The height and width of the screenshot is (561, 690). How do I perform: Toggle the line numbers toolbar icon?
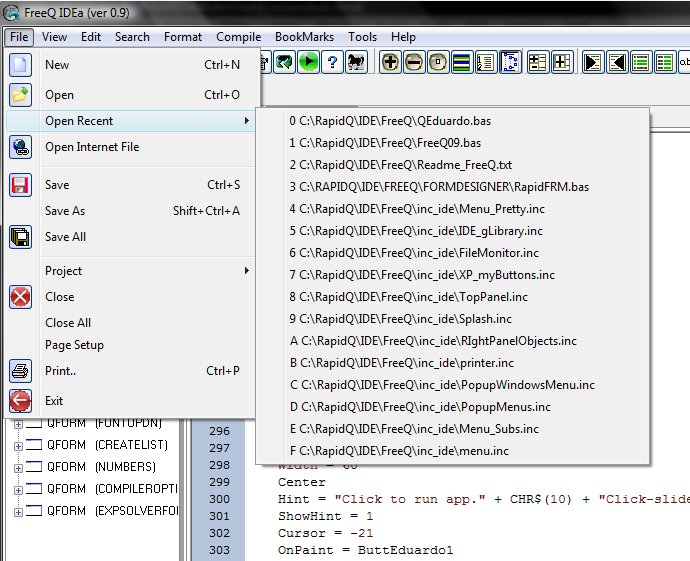[485, 62]
